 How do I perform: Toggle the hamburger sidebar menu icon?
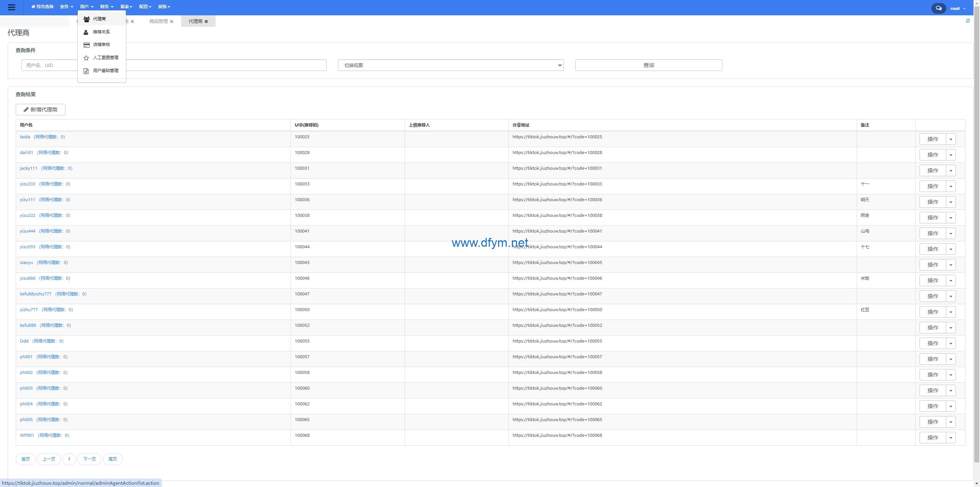tap(11, 7)
